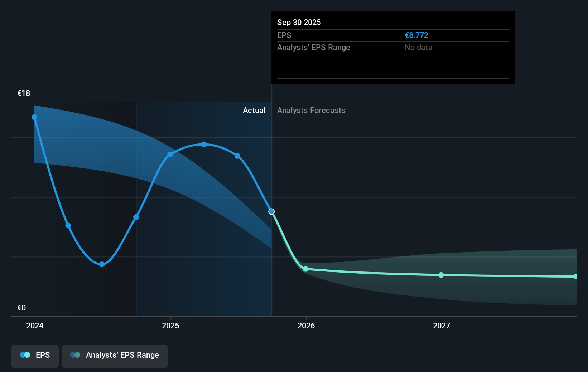
Task: Click the No data label in tooltip
Action: click(418, 47)
